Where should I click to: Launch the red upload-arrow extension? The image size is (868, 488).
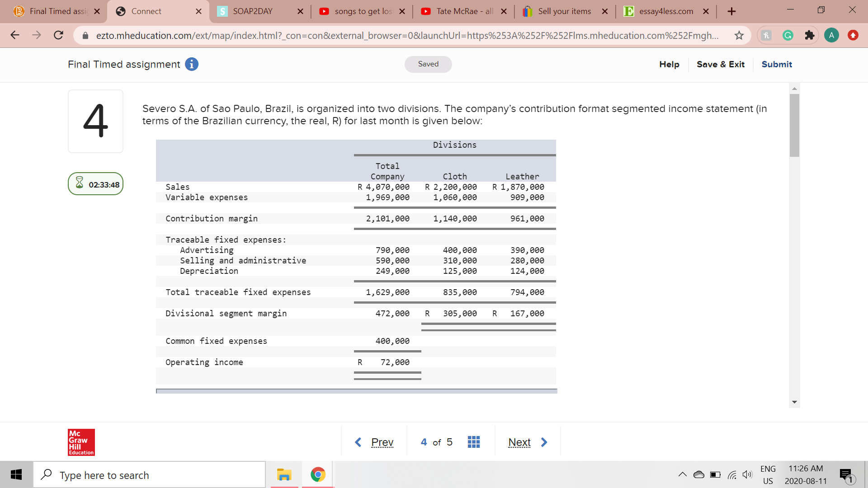[853, 35]
